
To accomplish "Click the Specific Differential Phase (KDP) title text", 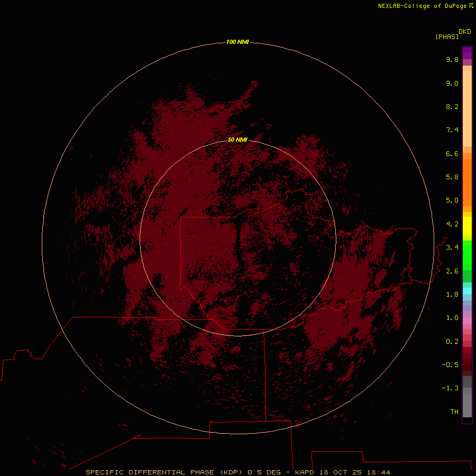I will pos(164,472).
